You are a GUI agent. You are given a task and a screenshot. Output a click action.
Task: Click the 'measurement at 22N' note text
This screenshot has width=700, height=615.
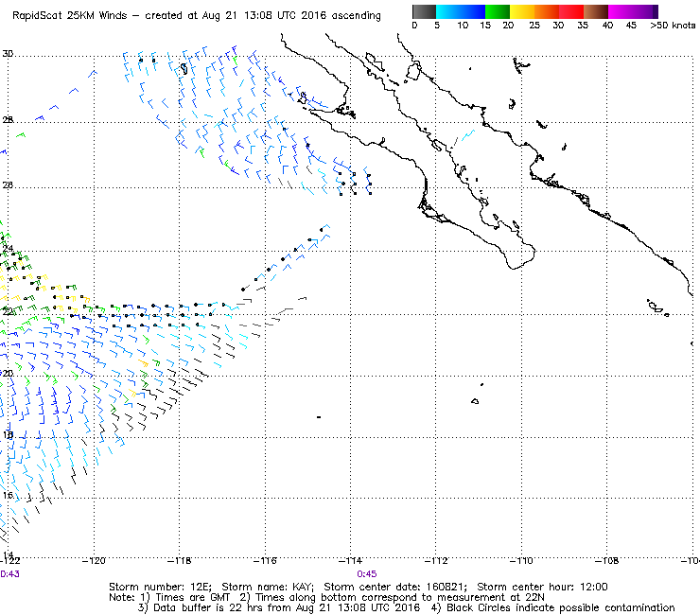(x=490, y=598)
